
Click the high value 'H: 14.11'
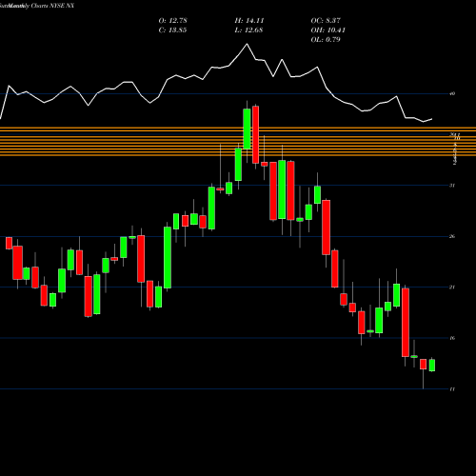[249, 21]
